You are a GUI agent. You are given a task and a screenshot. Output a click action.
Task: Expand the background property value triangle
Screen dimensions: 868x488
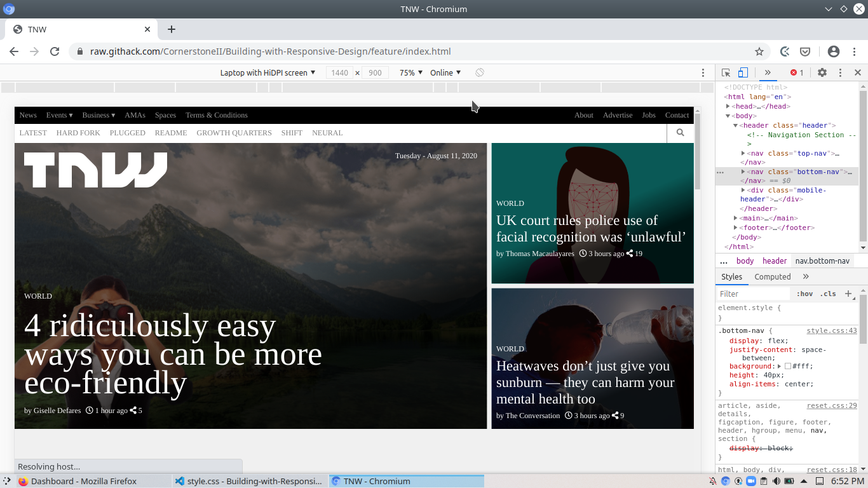[x=779, y=367]
